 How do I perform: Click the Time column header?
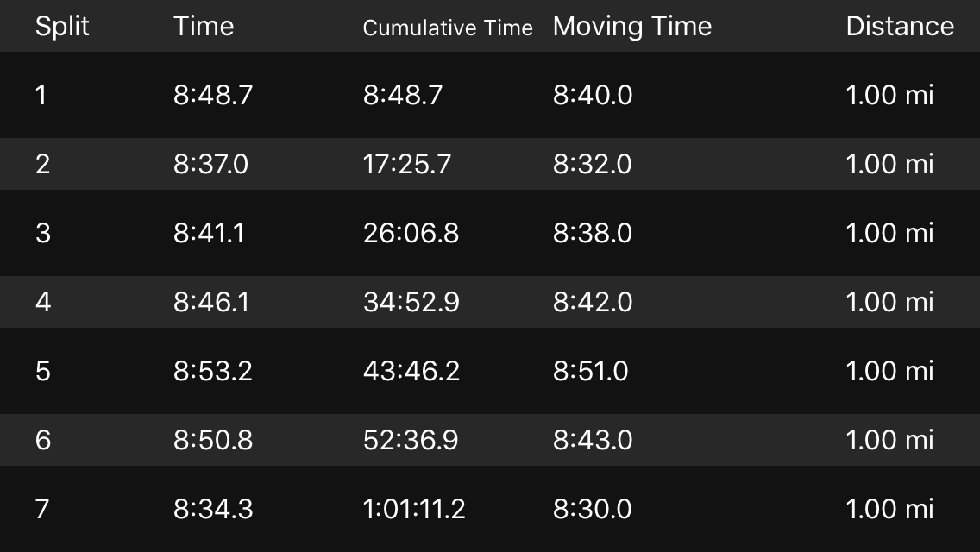point(204,26)
